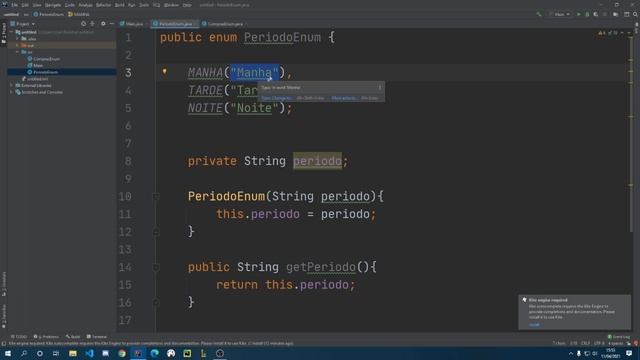Viewport: 640px width, 360px height.
Task: Expand External Libraries node
Action: point(11,85)
